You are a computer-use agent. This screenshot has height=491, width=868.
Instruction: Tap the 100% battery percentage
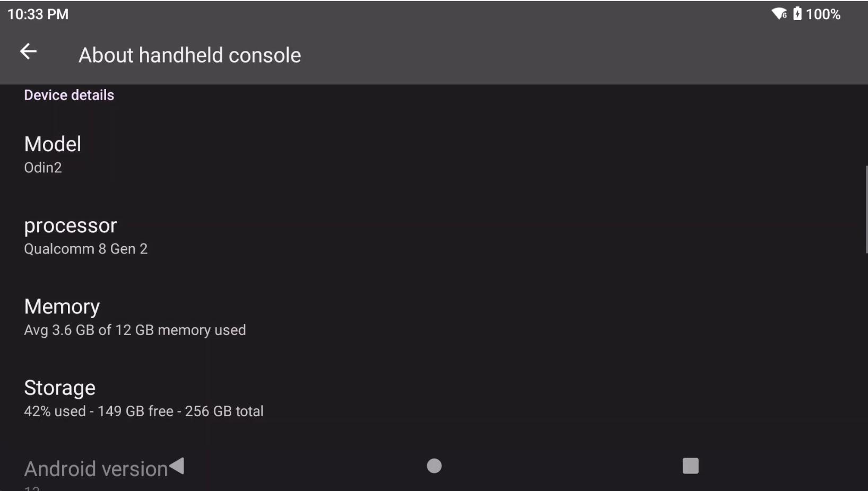click(823, 14)
